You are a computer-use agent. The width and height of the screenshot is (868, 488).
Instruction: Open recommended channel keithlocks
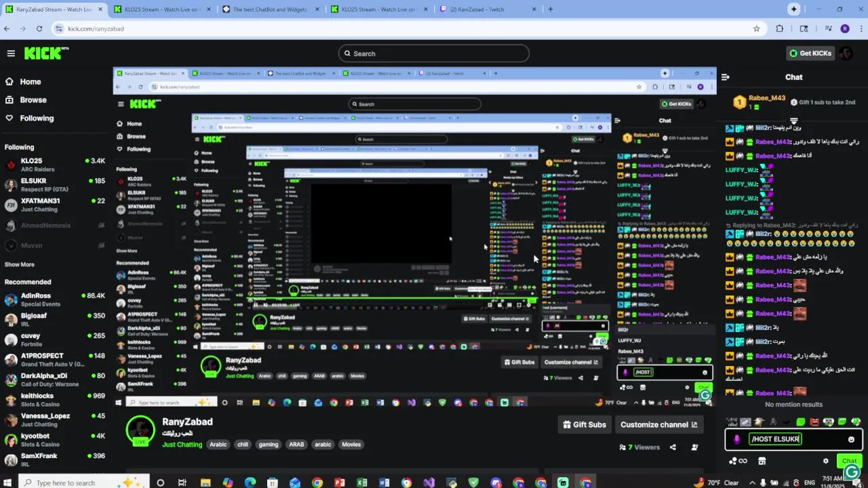(54, 400)
